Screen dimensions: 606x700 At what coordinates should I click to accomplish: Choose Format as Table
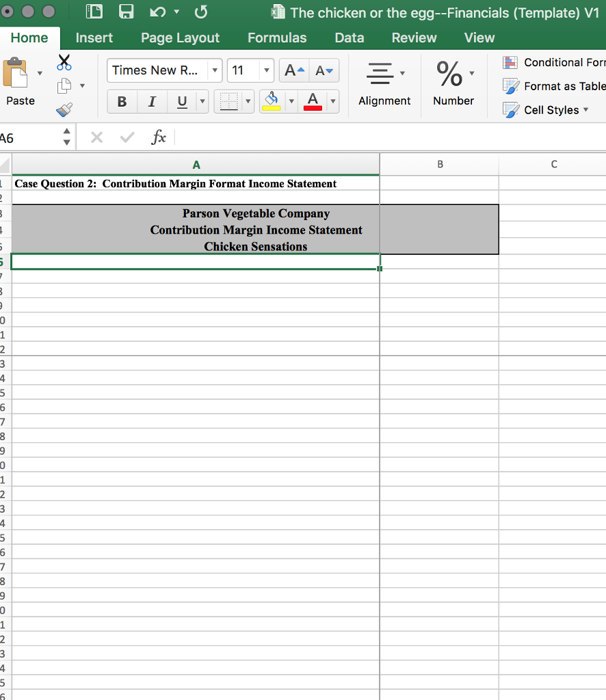pos(554,86)
